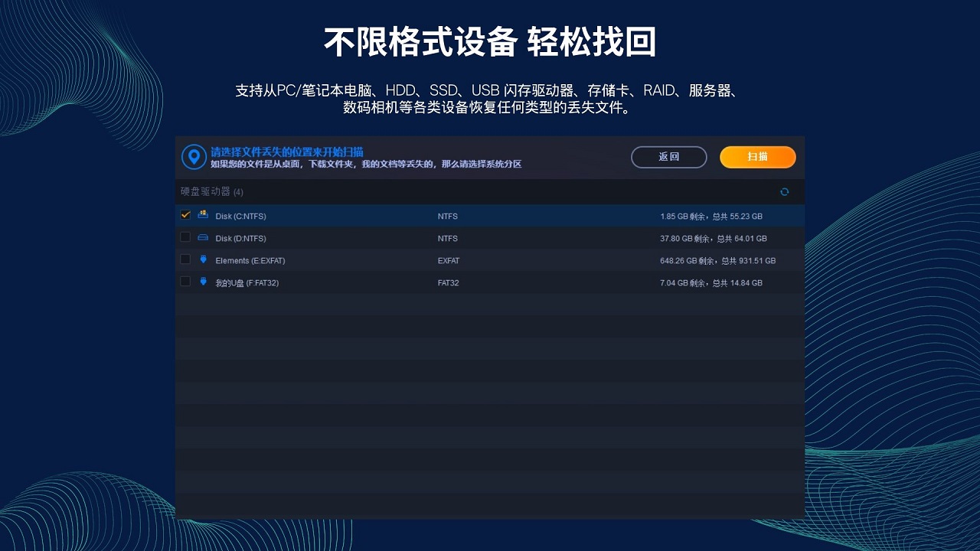Click the orange scan arrow on 扫描 button
The width and height of the screenshot is (980, 551).
pos(757,157)
